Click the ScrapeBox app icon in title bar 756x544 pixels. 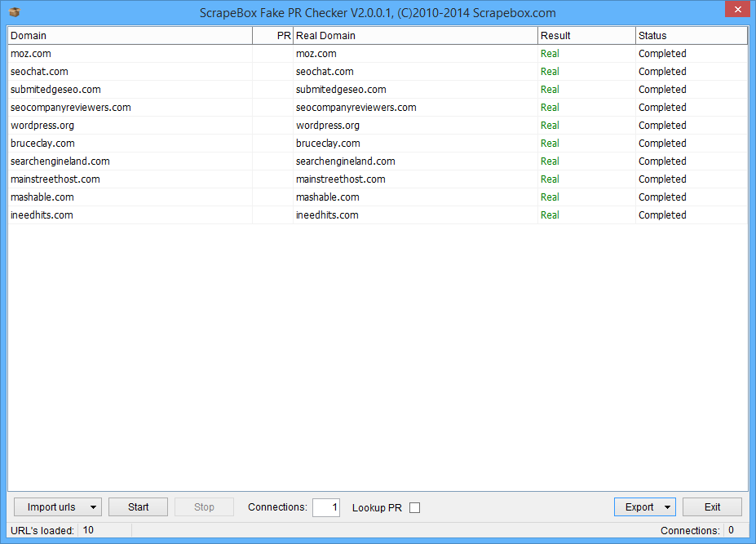click(x=14, y=12)
